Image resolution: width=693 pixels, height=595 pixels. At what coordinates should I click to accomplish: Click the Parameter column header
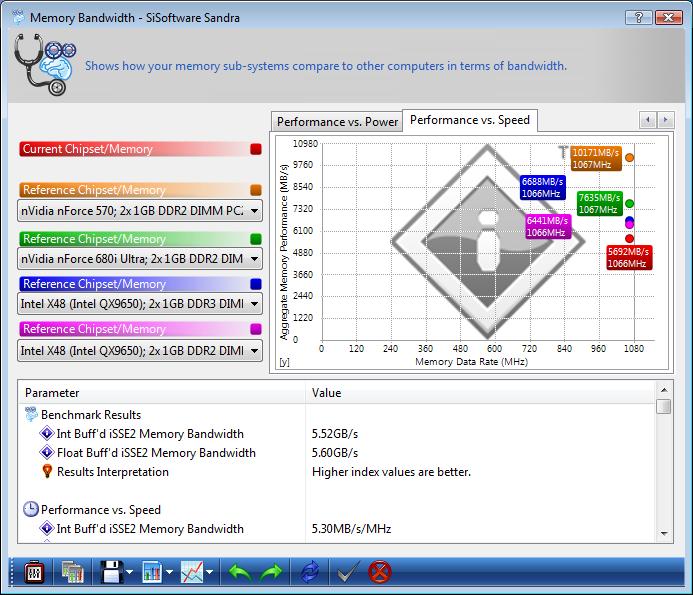(x=162, y=393)
